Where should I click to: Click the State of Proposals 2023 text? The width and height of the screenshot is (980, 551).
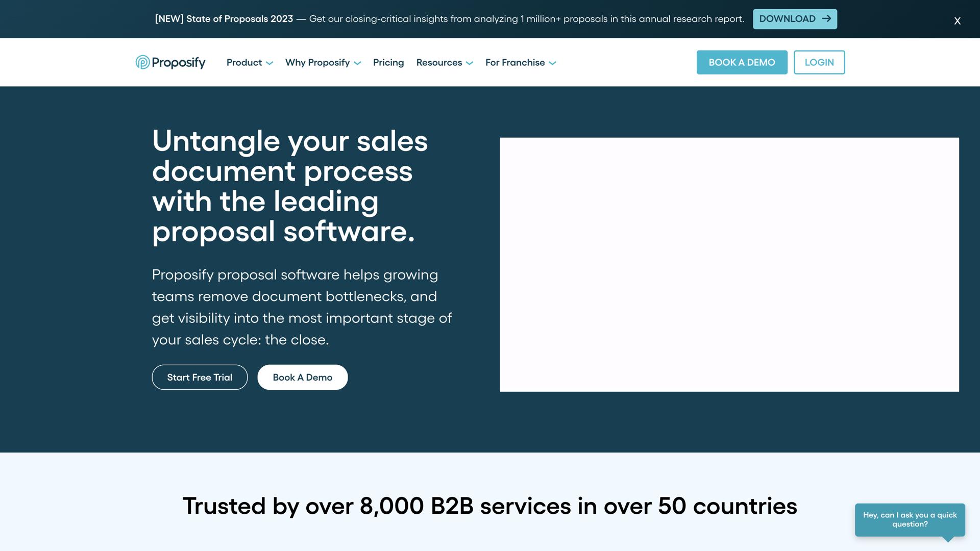click(239, 19)
